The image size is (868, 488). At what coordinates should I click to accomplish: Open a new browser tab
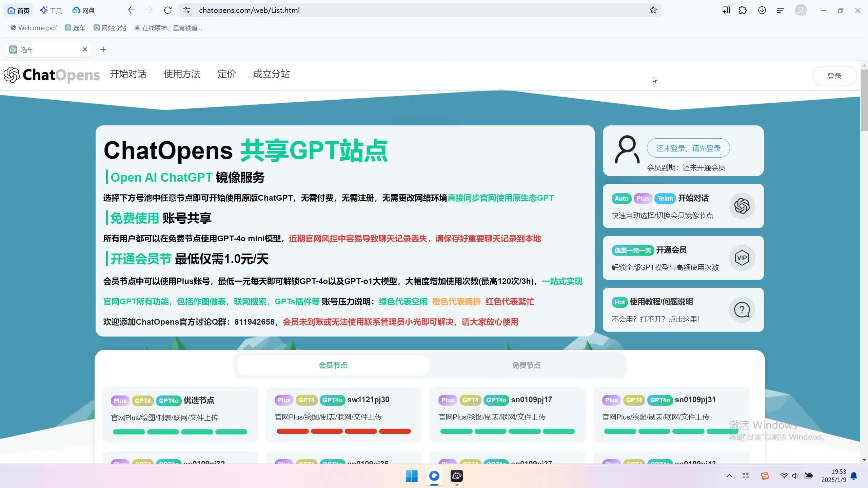point(103,49)
